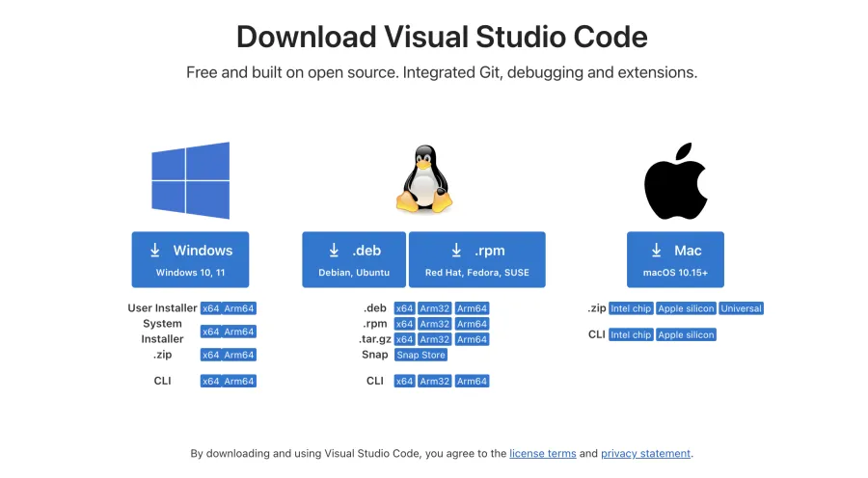The height and width of the screenshot is (478, 868).
Task: Download Linux CLI x64
Action: pyautogui.click(x=405, y=382)
